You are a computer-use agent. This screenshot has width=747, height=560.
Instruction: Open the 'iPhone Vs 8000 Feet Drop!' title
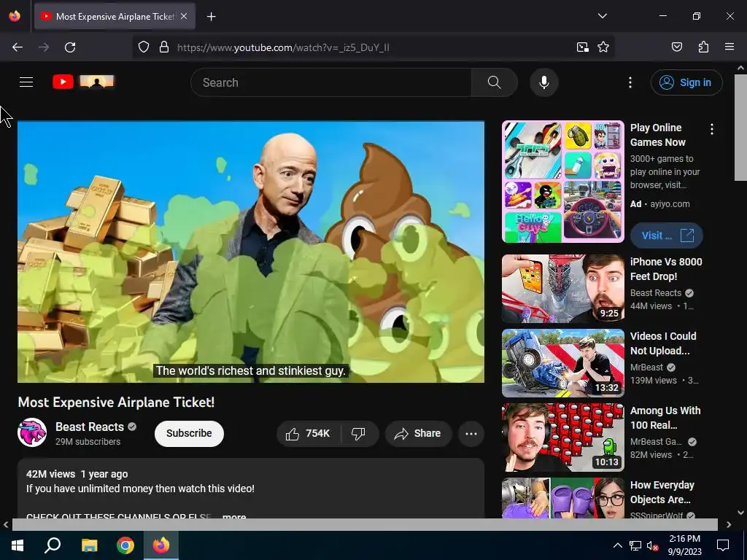pyautogui.click(x=666, y=269)
